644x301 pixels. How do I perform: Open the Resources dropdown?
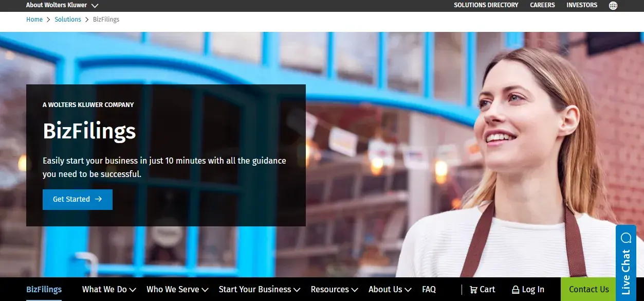335,289
